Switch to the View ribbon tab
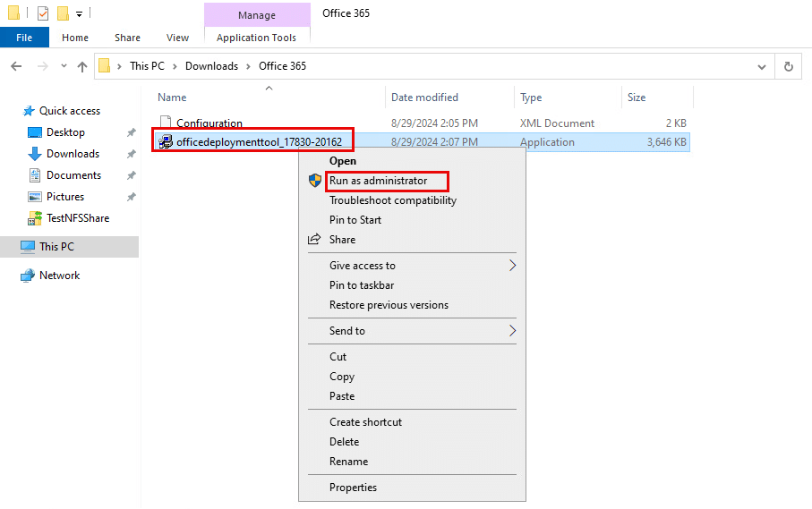The width and height of the screenshot is (812, 509). (x=177, y=38)
